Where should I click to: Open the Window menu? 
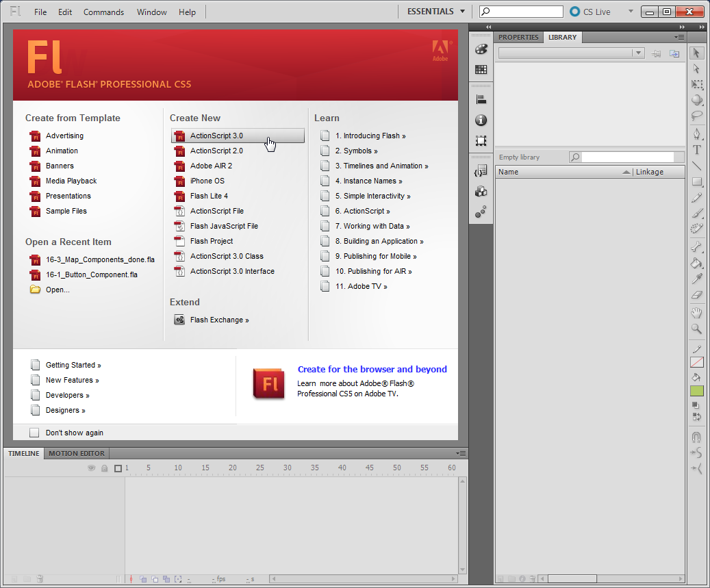[152, 12]
